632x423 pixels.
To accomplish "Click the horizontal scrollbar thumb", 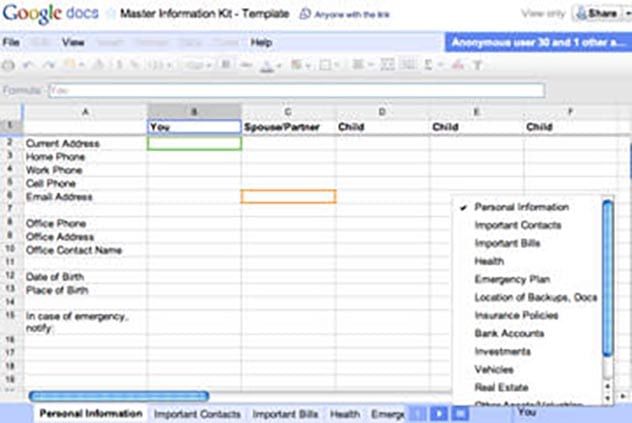I will coord(119,396).
